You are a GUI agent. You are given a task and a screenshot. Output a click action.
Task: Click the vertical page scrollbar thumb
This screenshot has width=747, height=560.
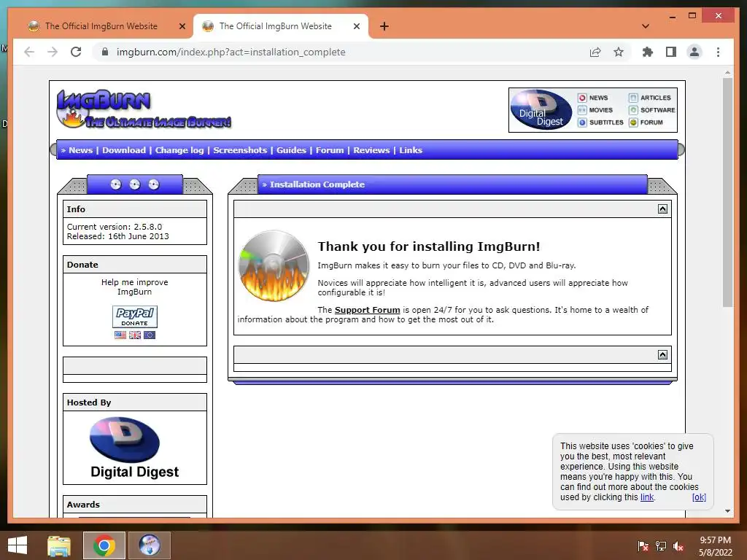[x=727, y=192]
